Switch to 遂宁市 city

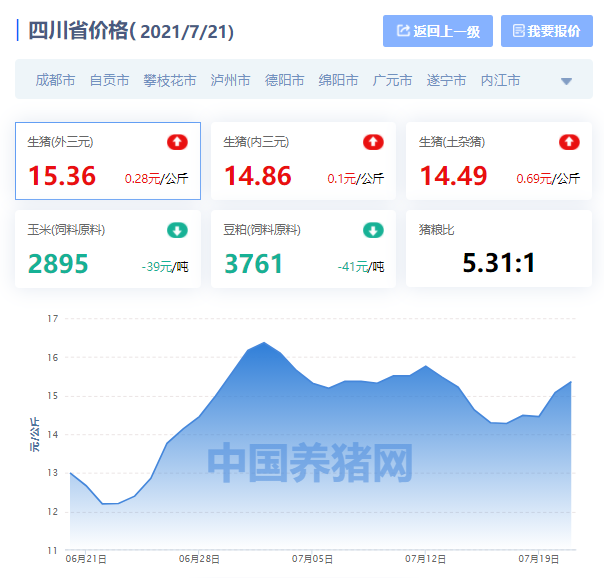(446, 80)
